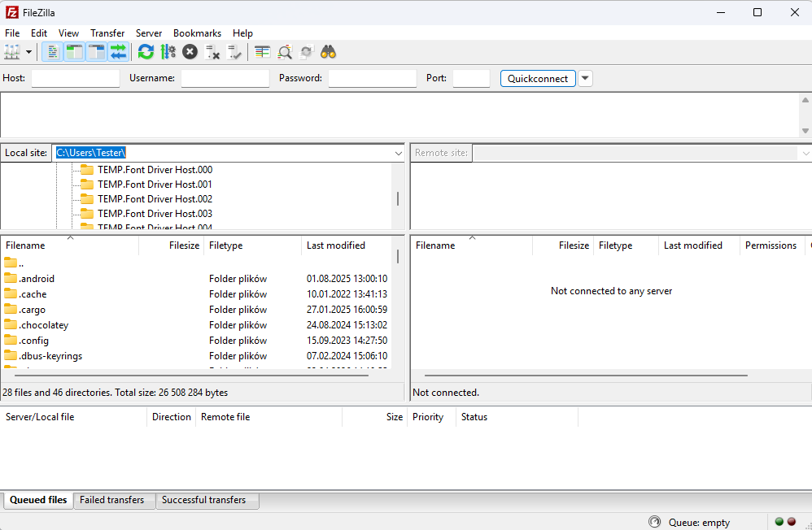Open the Site Manager icon

coord(12,52)
